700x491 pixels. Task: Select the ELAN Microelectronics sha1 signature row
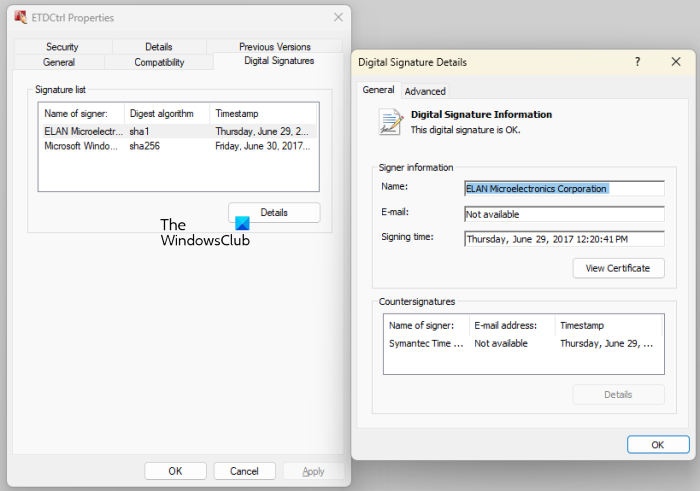[178, 131]
